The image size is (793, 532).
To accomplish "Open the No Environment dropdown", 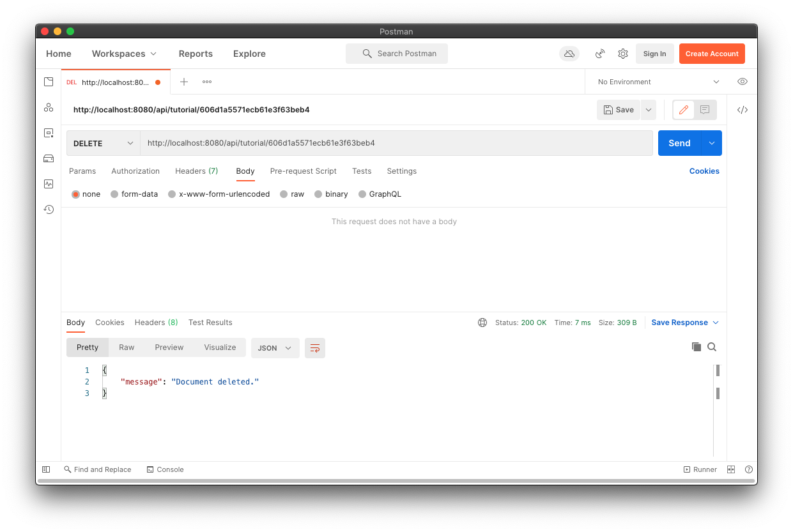I will point(658,82).
